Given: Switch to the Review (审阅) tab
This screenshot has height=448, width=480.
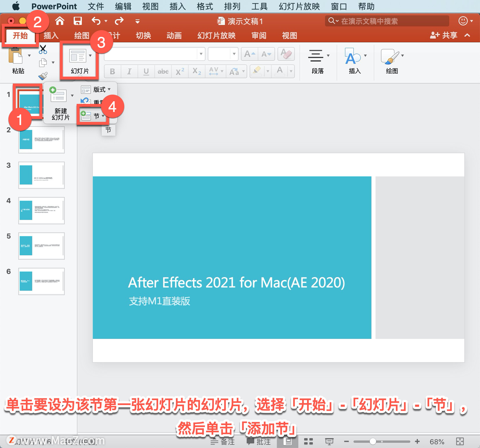Looking at the screenshot, I should [x=259, y=35].
